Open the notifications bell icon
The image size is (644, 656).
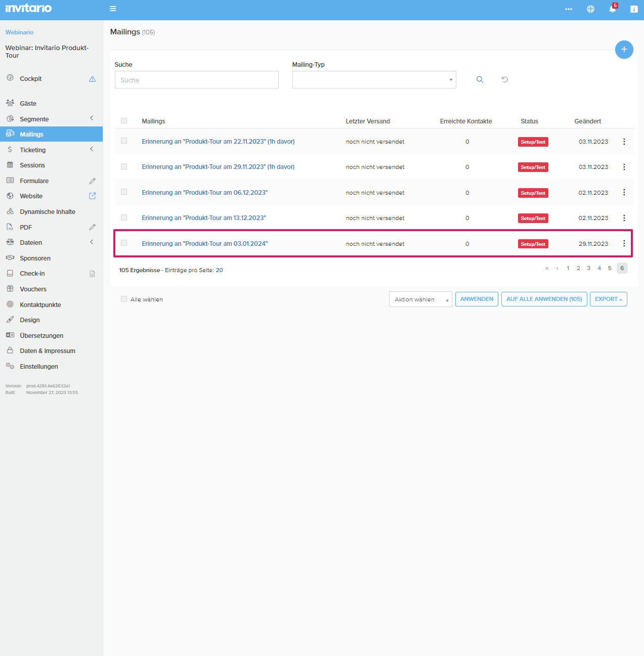612,9
